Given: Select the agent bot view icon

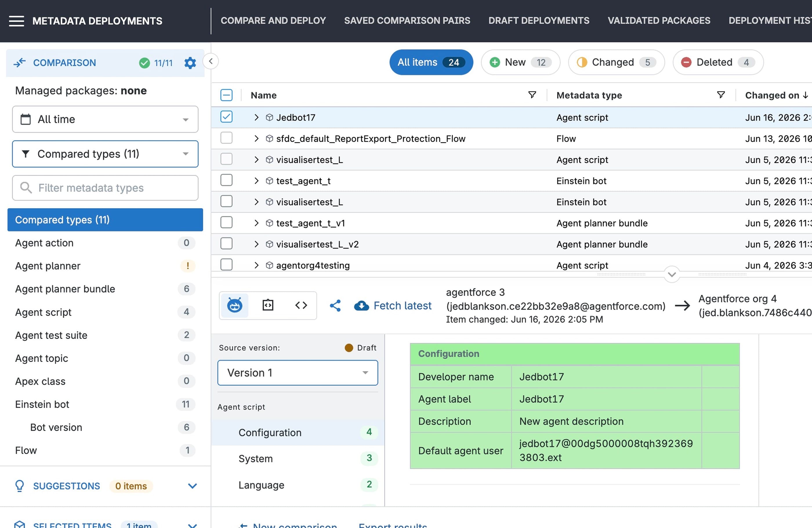Looking at the screenshot, I should pos(235,305).
